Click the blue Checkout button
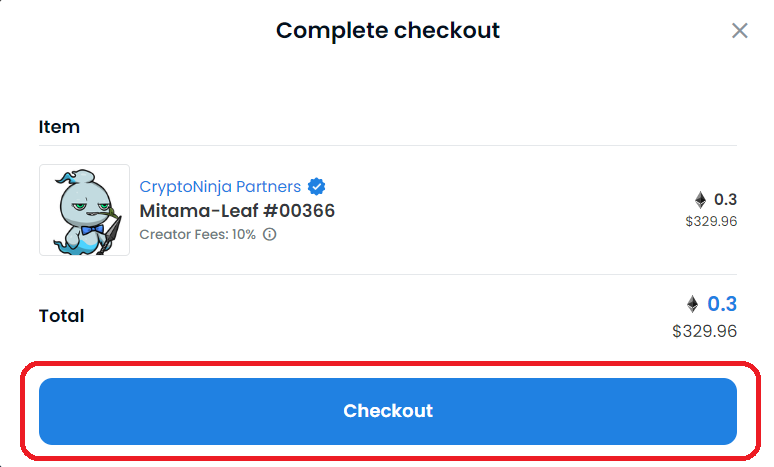 (x=387, y=411)
